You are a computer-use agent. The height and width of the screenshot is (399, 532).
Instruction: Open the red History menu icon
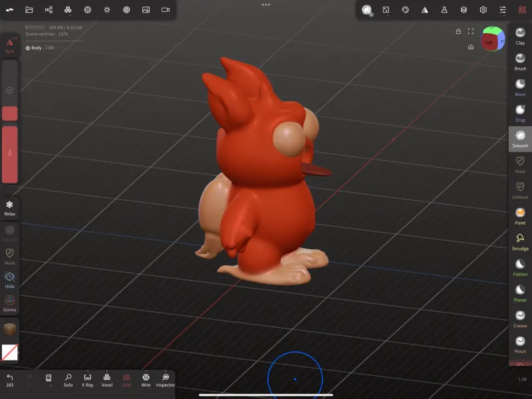pos(522,10)
